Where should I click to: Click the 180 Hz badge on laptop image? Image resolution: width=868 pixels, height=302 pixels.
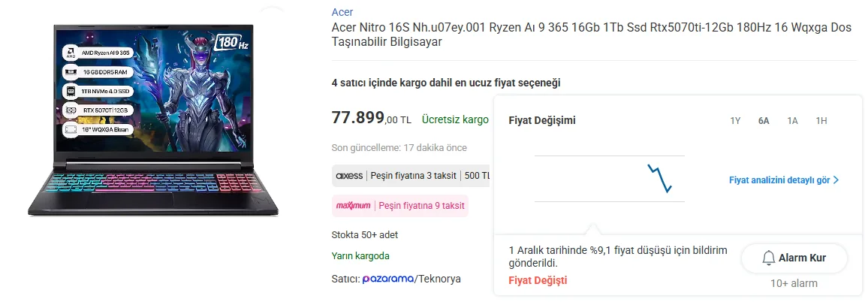click(x=231, y=41)
